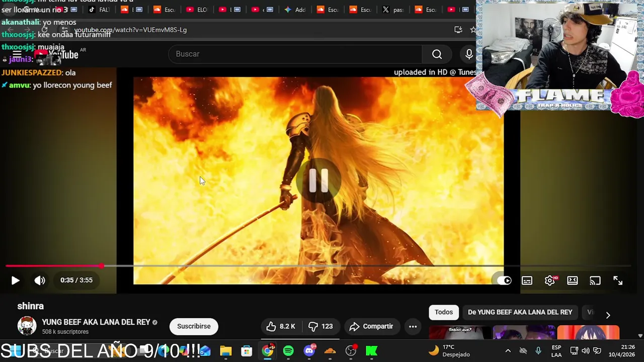Switch to the TikTok FALT browser tab
The width and height of the screenshot is (644, 362).
[98, 10]
